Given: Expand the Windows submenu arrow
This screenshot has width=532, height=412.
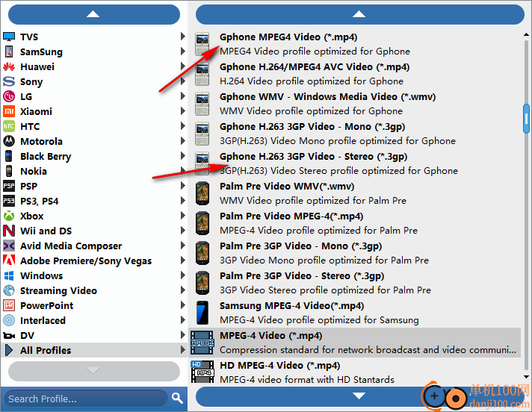Looking at the screenshot, I should pyautogui.click(x=183, y=275).
